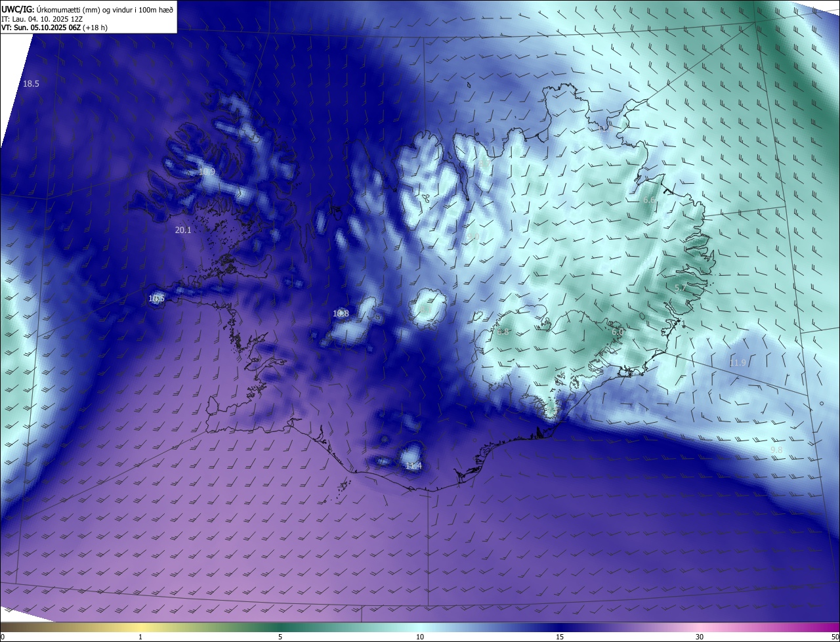840x642 pixels.
Task: Click the 6.8 value label on the map
Action: (x=503, y=332)
